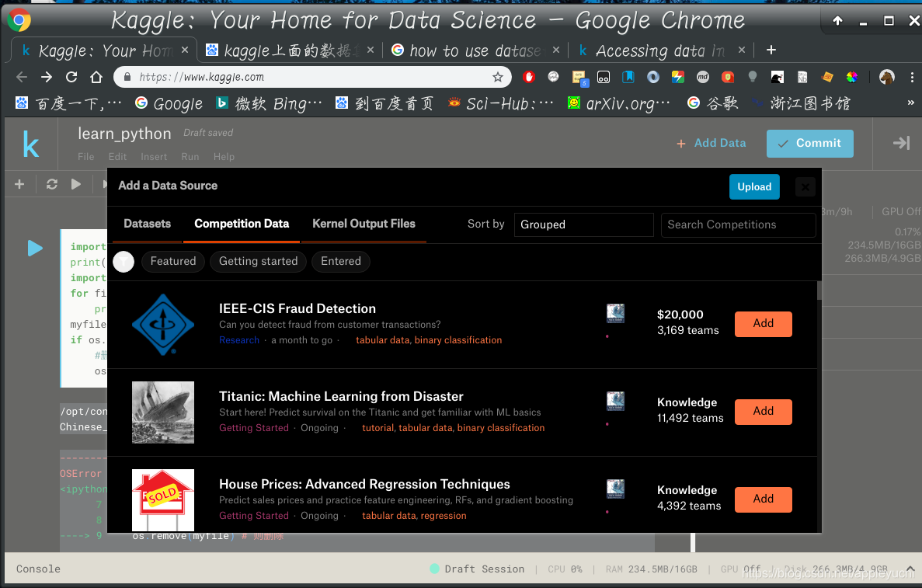Click House Prices: Advanced Regression Techniques title
922x588 pixels.
[x=364, y=484]
